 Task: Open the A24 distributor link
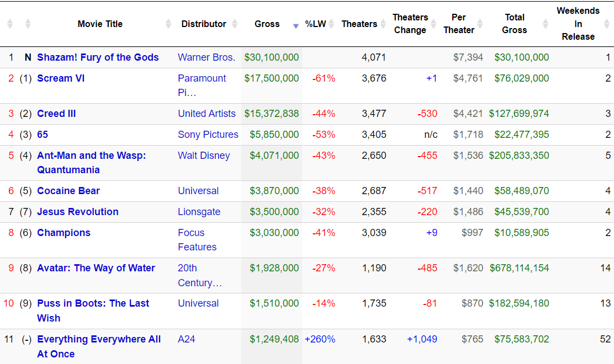(187, 339)
